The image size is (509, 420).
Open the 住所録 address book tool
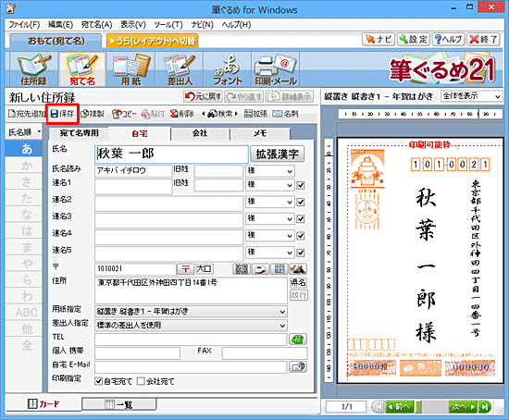pos(33,69)
